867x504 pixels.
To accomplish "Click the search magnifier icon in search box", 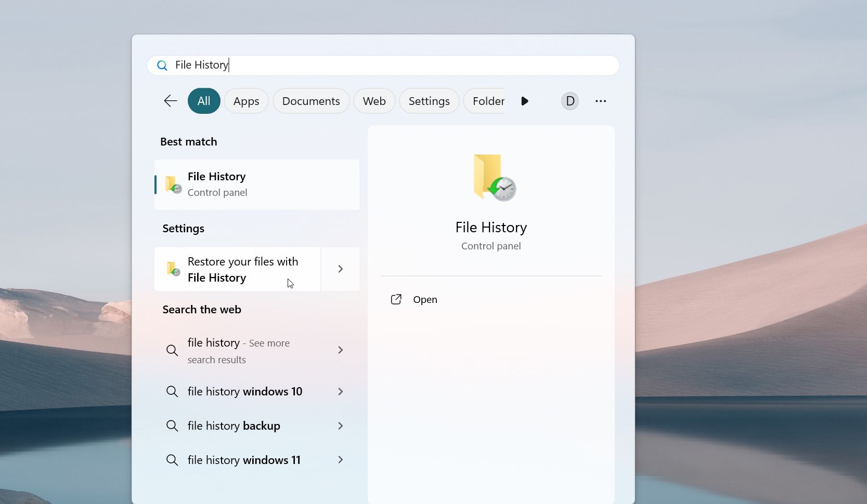I will point(162,65).
